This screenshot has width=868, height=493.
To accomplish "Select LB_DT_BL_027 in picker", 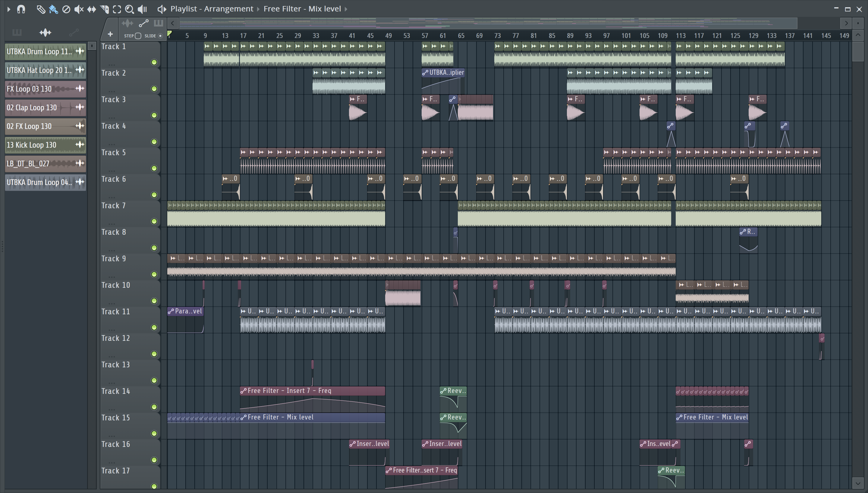I will pyautogui.click(x=46, y=163).
